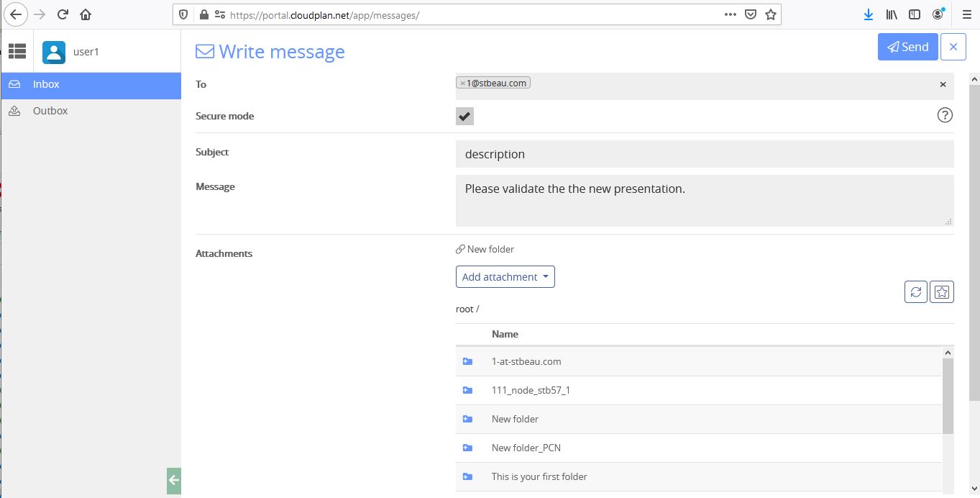Click the envelope icon beside Write message
The width and height of the screenshot is (980, 498).
coord(204,50)
